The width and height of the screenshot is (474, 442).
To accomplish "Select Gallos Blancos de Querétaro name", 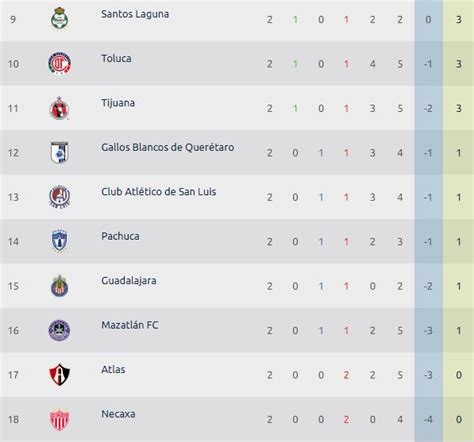I will [x=168, y=147].
